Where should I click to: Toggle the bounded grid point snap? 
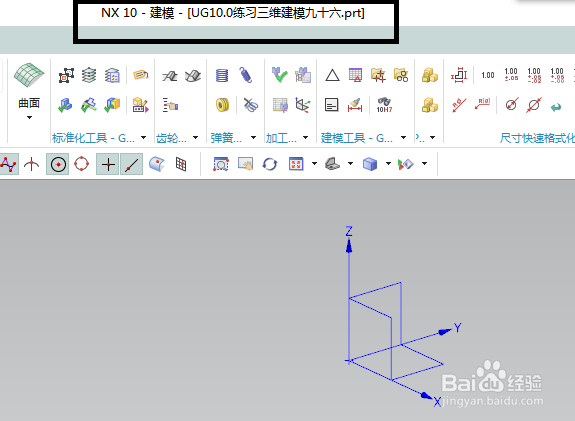click(181, 164)
